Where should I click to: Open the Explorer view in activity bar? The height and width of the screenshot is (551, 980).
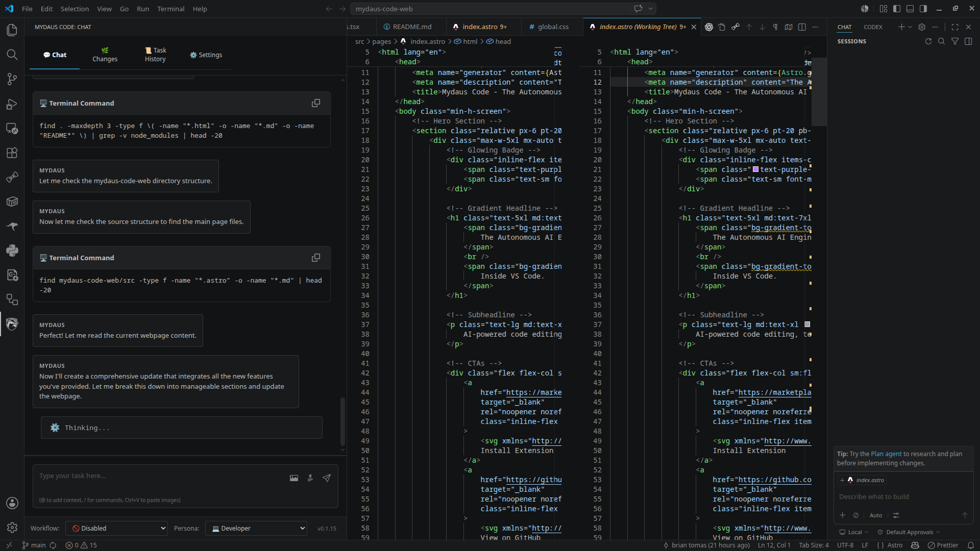point(12,30)
